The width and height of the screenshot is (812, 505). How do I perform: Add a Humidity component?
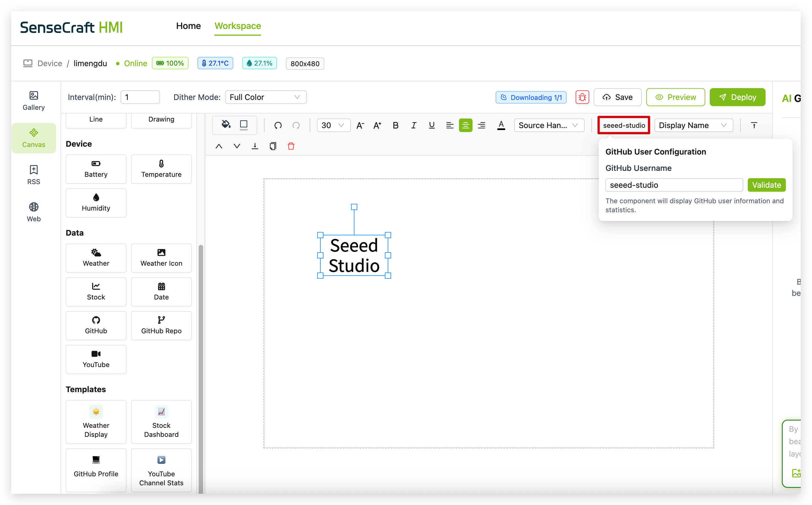coord(96,203)
